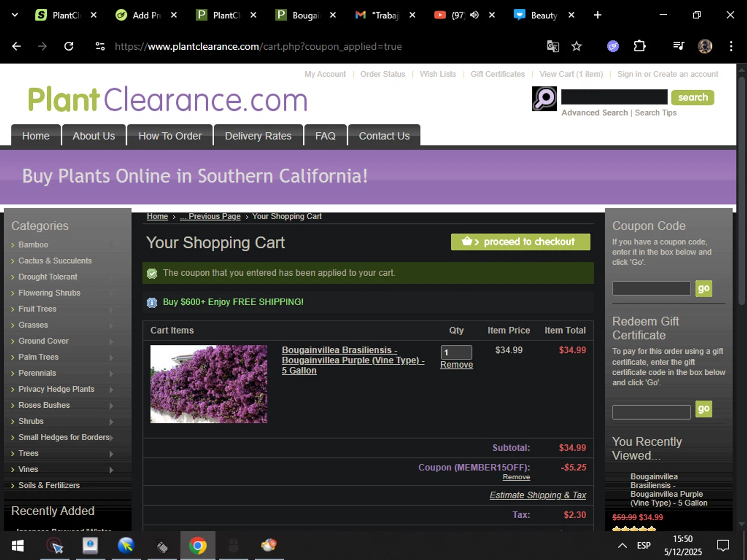Click the quantity field for Bougainvillea
This screenshot has width=747, height=560.
coord(456,352)
